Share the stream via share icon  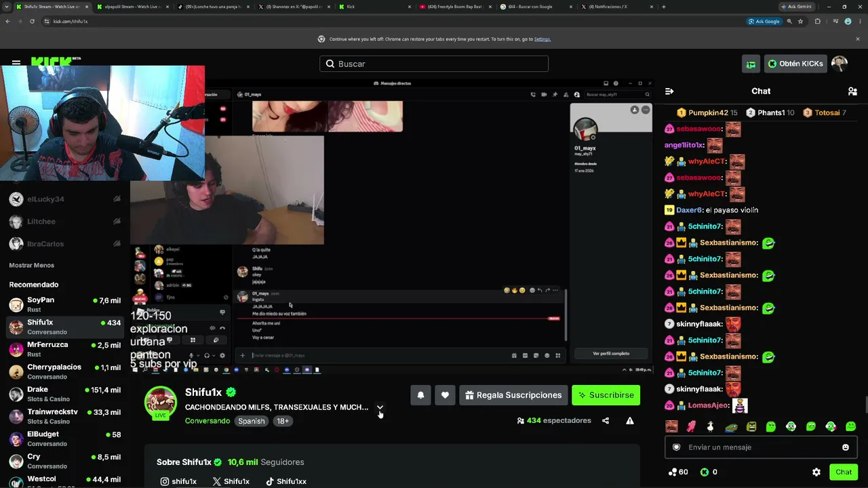(x=606, y=420)
